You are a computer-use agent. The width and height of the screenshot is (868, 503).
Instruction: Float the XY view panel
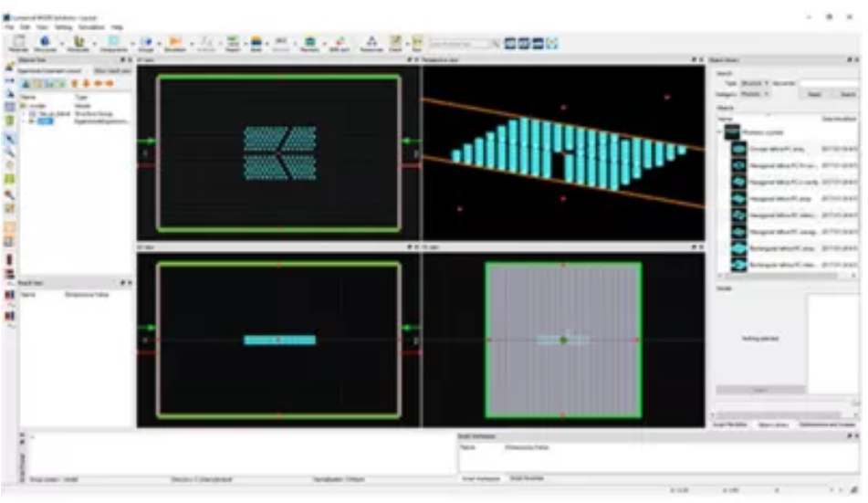(x=410, y=60)
